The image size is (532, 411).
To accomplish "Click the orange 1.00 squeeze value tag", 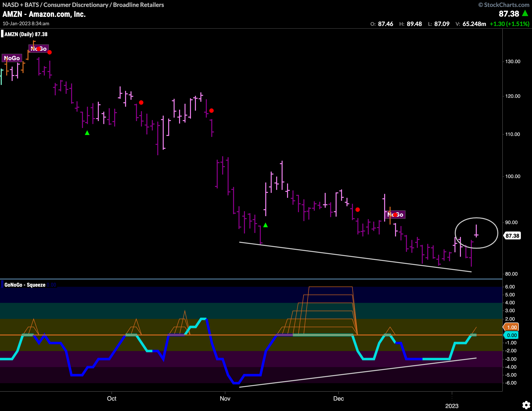I will (511, 327).
